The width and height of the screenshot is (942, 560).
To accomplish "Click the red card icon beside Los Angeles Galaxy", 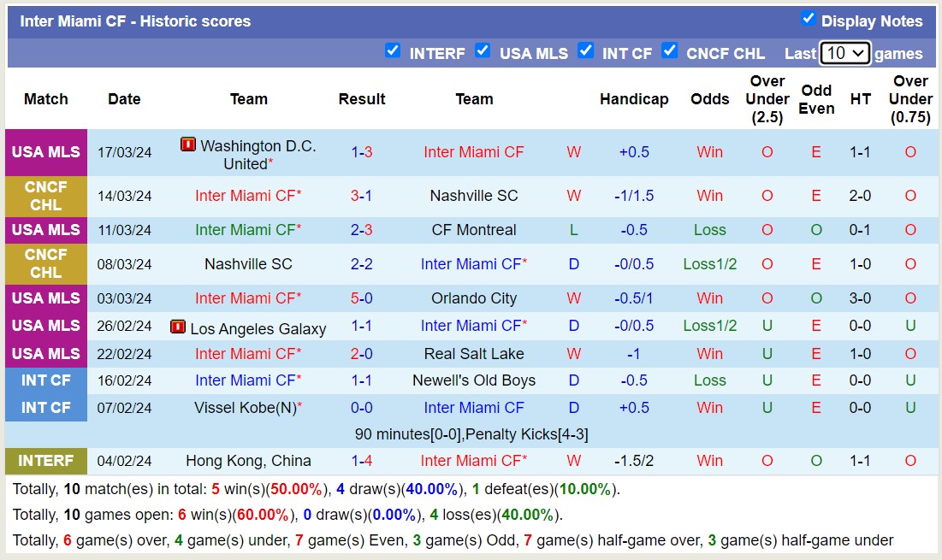I will click(177, 326).
